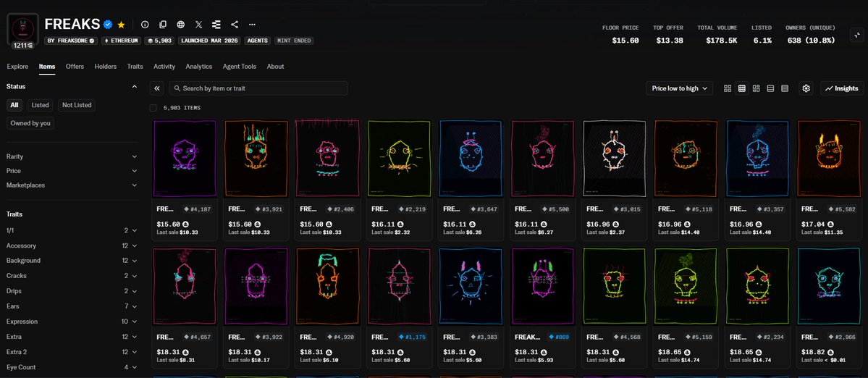Open the yellow freak #2,219 thumbnail

(400, 159)
